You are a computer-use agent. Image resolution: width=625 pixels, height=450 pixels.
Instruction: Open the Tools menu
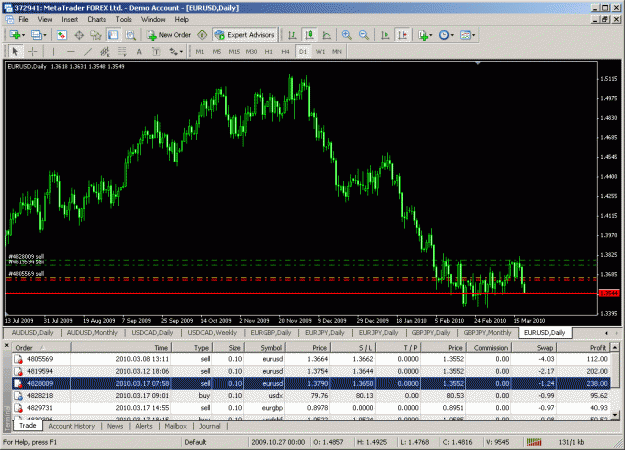pyautogui.click(x=124, y=19)
